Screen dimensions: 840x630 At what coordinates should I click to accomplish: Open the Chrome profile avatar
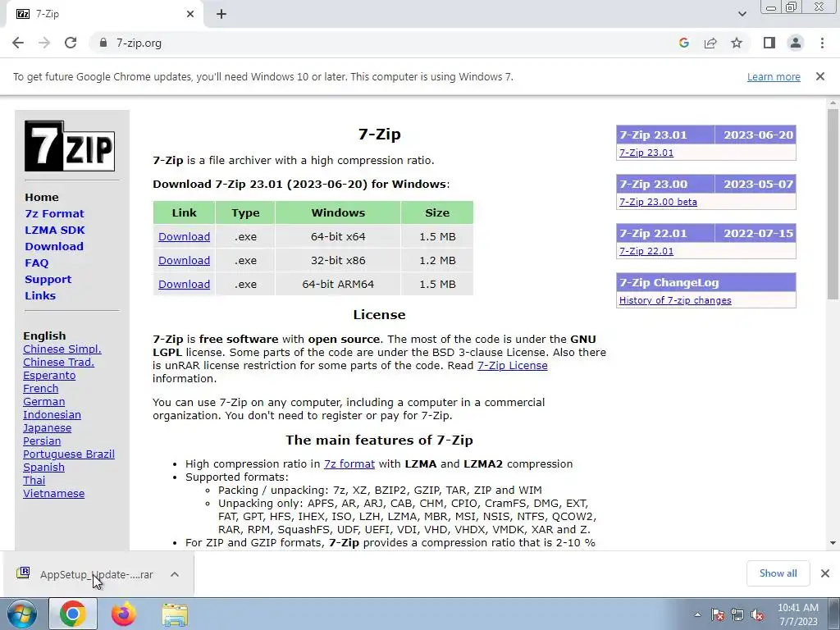[796, 43]
